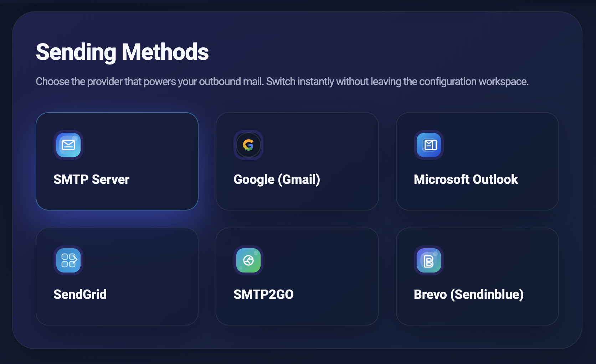This screenshot has width=596, height=364.
Task: Click the "Microsoft Outlook" label text
Action: click(x=466, y=180)
